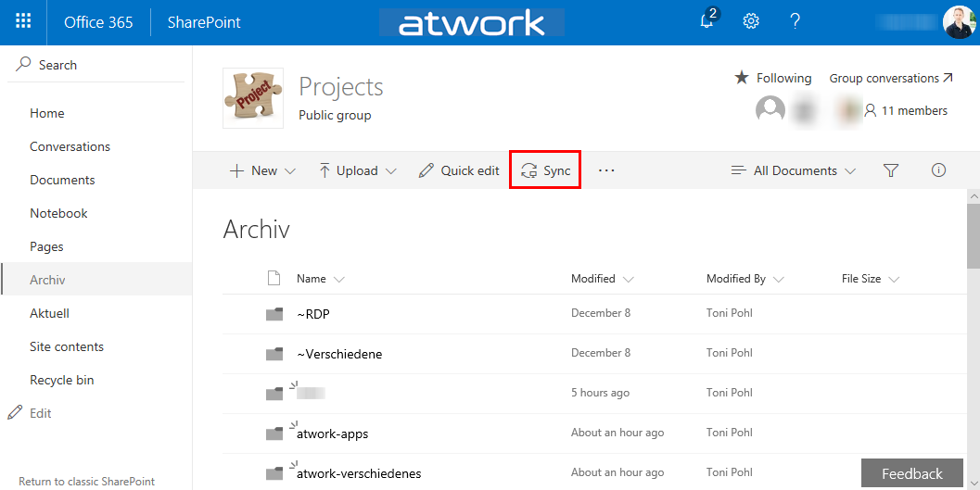Open the details pane info icon

pos(938,170)
